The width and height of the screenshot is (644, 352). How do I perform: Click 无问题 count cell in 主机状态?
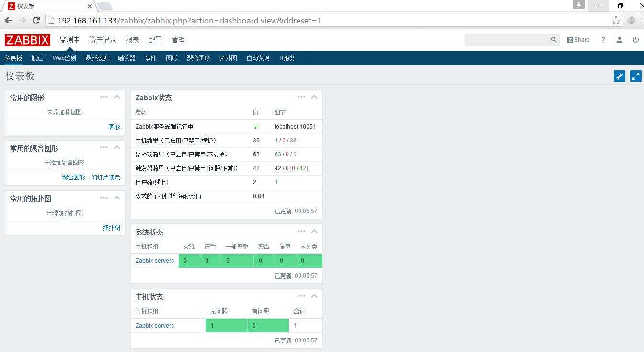226,326
